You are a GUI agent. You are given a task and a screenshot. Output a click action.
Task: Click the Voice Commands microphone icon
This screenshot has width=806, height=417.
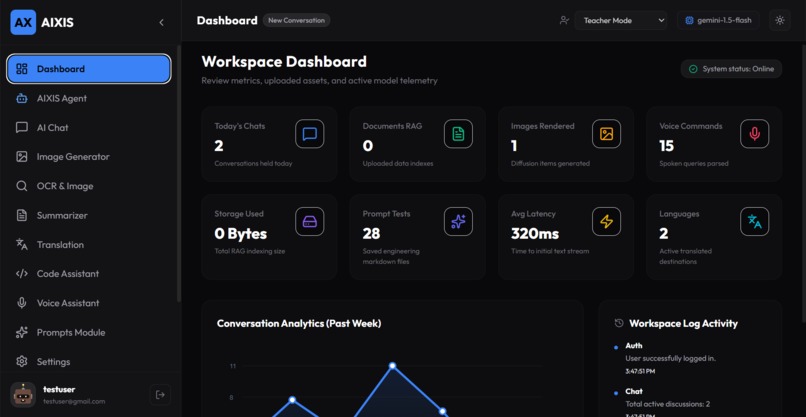755,134
